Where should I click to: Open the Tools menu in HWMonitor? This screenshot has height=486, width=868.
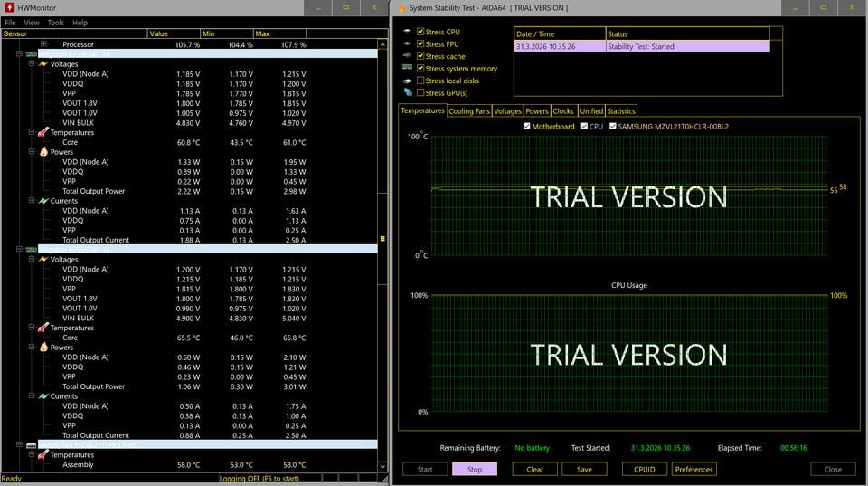tap(56, 22)
